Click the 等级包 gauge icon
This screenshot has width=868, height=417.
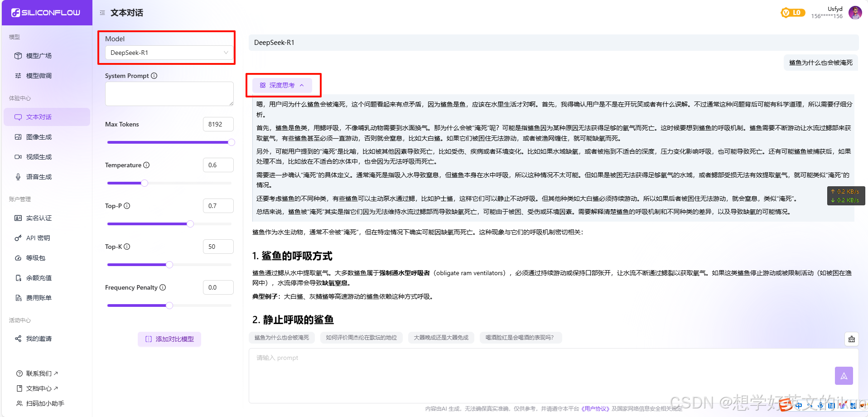point(18,258)
